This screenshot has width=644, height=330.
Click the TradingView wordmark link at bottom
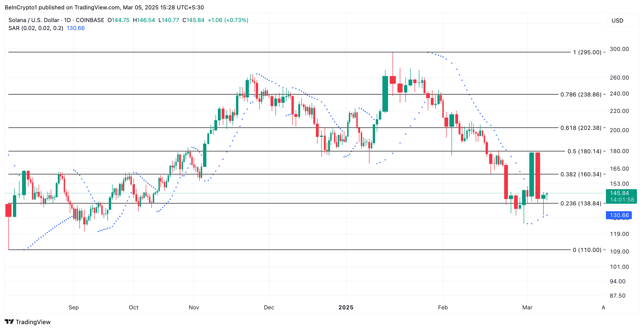[x=33, y=322]
